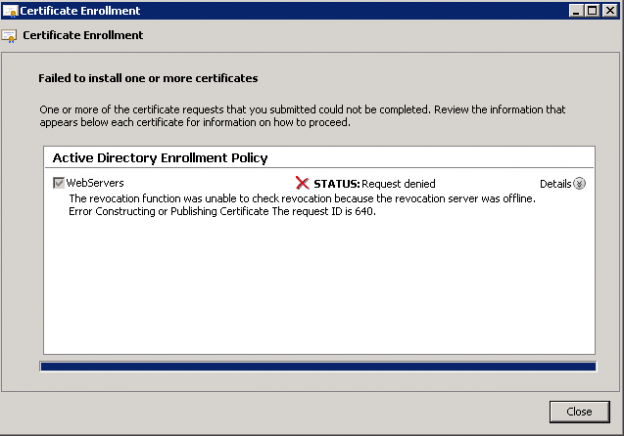
Task: Click the empty area of the policy list
Action: tap(319, 286)
